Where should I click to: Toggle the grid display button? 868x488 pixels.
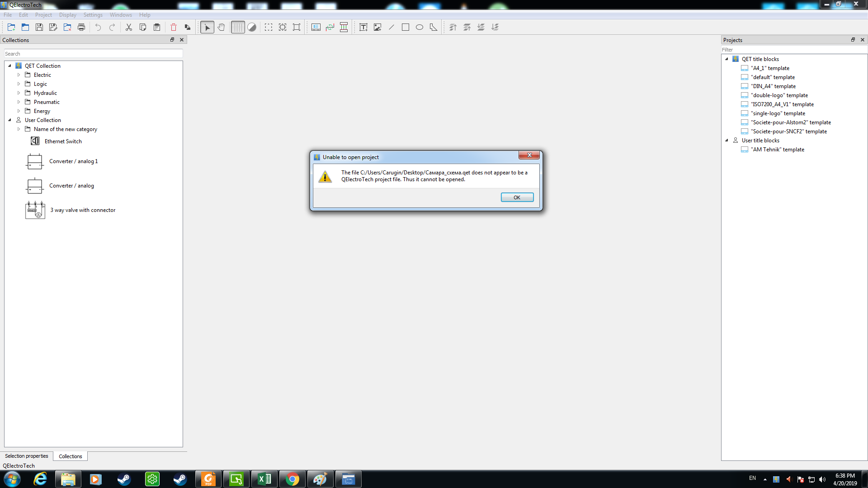(238, 27)
